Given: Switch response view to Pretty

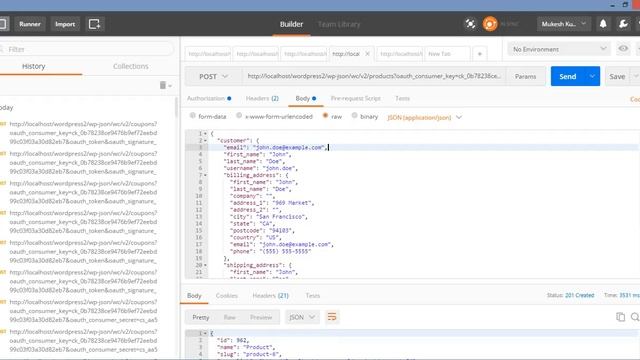Looking at the screenshot, I should coord(201,317).
